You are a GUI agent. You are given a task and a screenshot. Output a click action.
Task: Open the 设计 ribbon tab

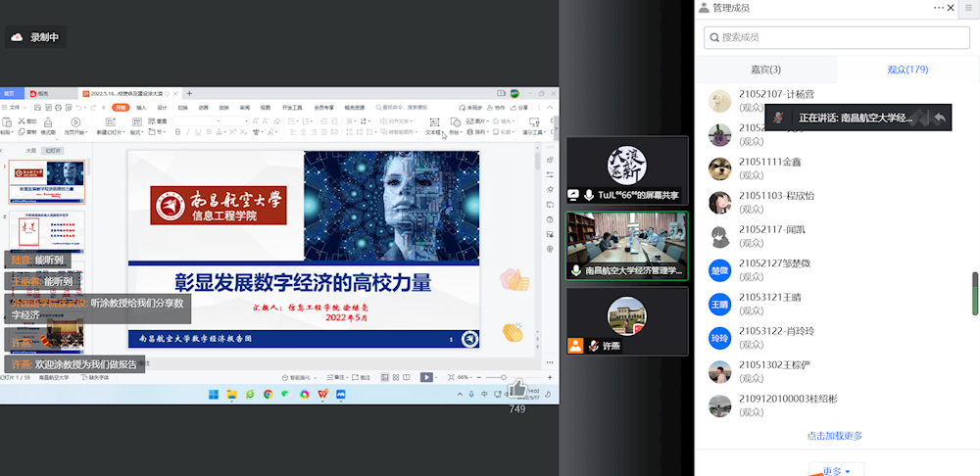(x=162, y=108)
